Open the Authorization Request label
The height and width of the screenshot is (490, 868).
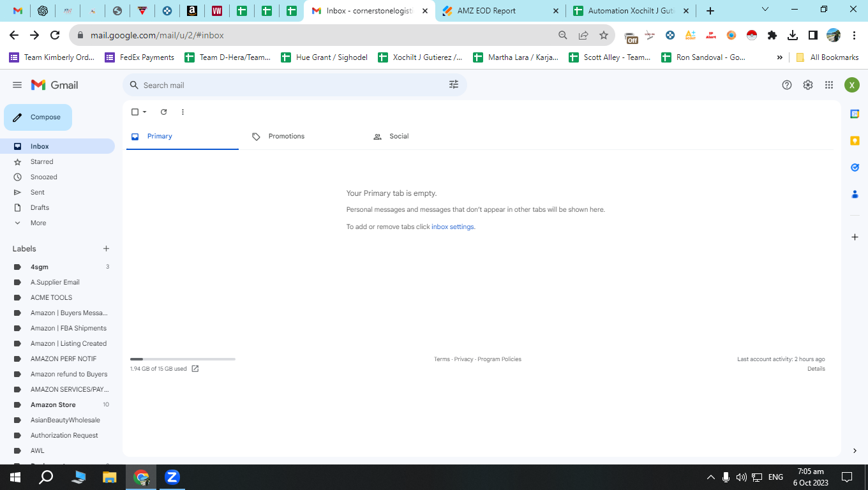coord(57,435)
